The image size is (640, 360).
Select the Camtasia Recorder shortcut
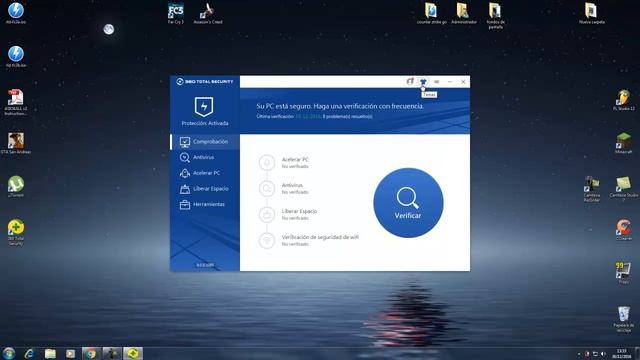[x=591, y=189]
